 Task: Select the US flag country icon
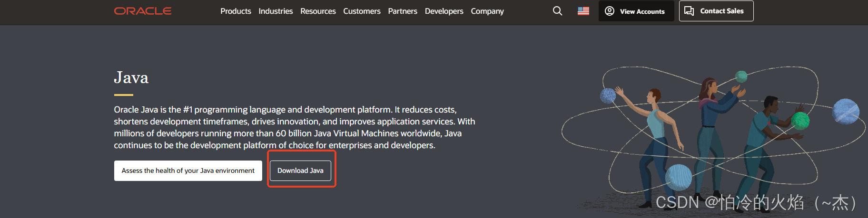tap(583, 11)
